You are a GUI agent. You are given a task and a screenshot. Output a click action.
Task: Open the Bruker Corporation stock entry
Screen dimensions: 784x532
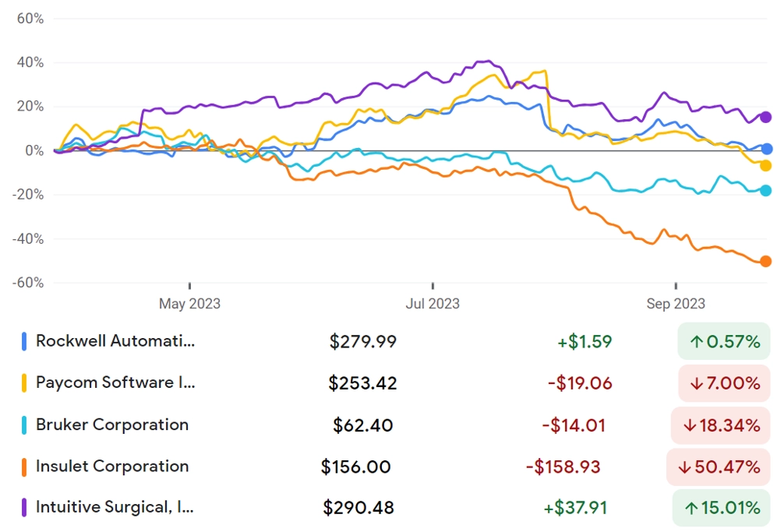395,425
